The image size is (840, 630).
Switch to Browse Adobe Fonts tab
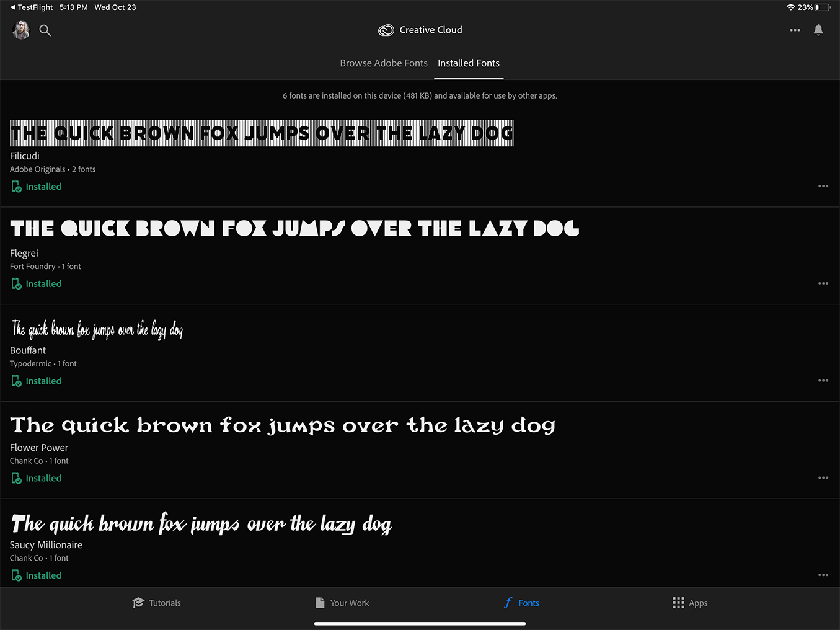click(x=384, y=63)
